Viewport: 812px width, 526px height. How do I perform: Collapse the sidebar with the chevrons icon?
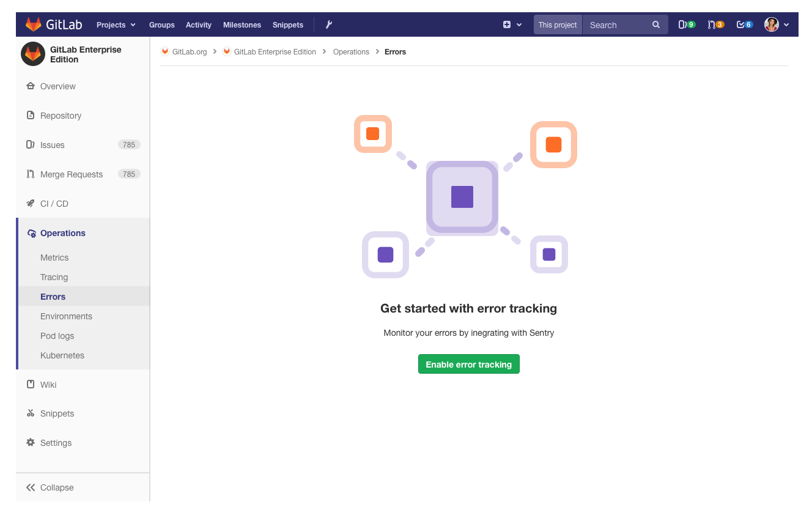click(x=31, y=487)
